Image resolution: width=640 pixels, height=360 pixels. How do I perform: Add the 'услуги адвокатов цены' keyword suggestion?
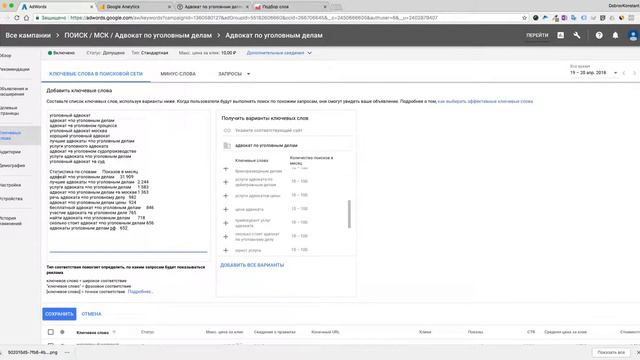(x=226, y=196)
